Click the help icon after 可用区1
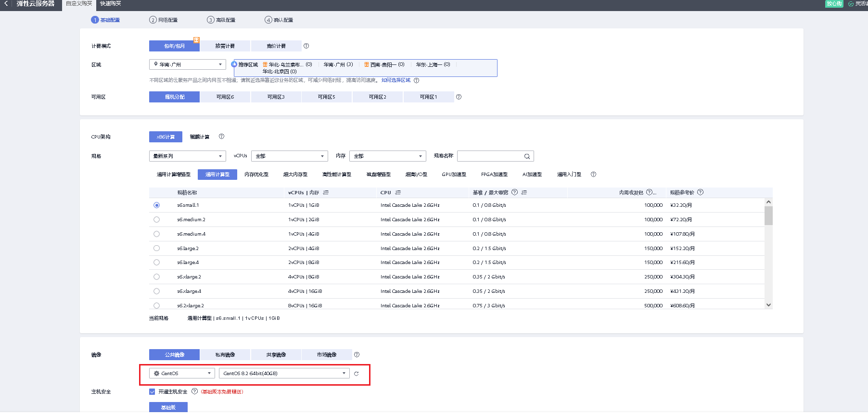Image resolution: width=868 pixels, height=415 pixels. 459,97
